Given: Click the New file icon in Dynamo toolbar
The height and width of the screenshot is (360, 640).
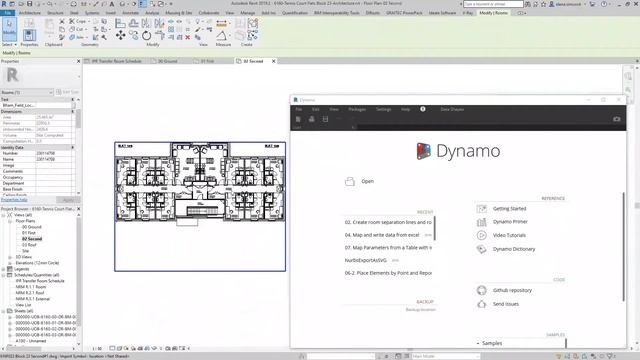Looking at the screenshot, I should point(298,119).
